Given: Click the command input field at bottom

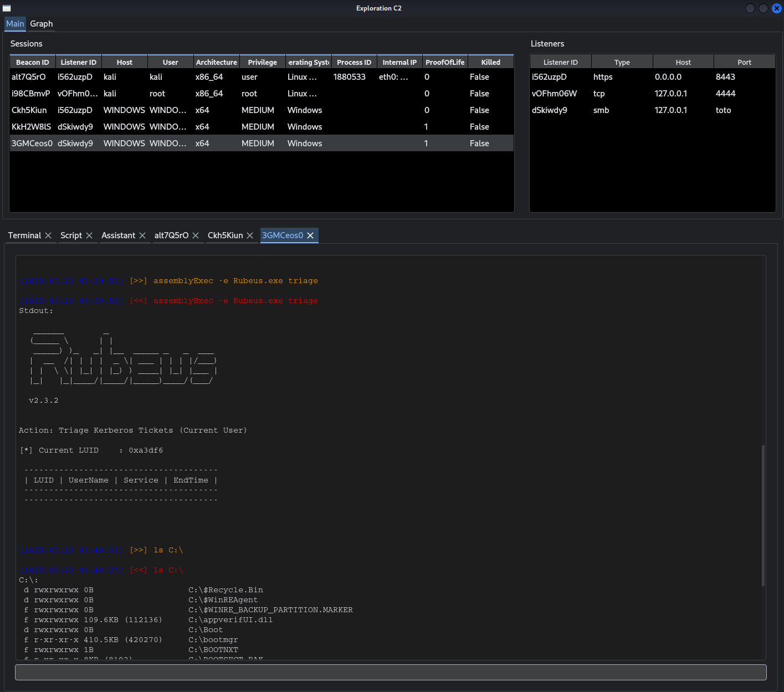Looking at the screenshot, I should (391, 673).
